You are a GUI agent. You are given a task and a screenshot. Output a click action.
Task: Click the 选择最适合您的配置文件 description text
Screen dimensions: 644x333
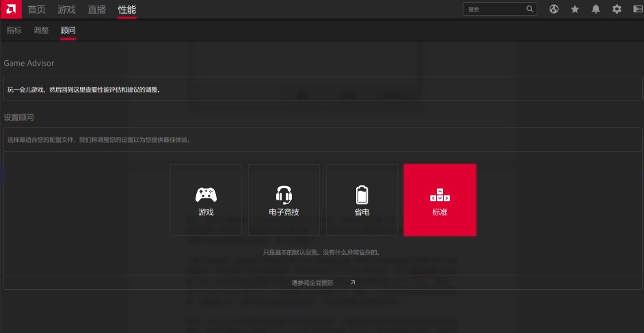99,139
